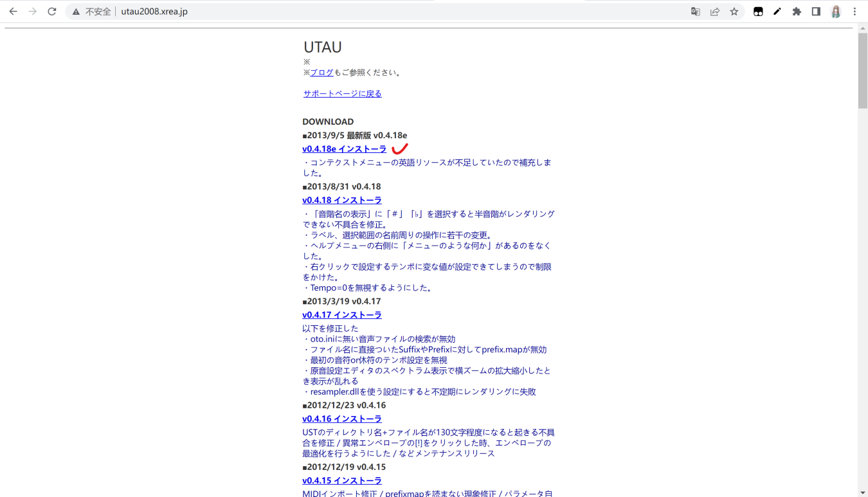Click the scrollbar up arrow

point(863,28)
